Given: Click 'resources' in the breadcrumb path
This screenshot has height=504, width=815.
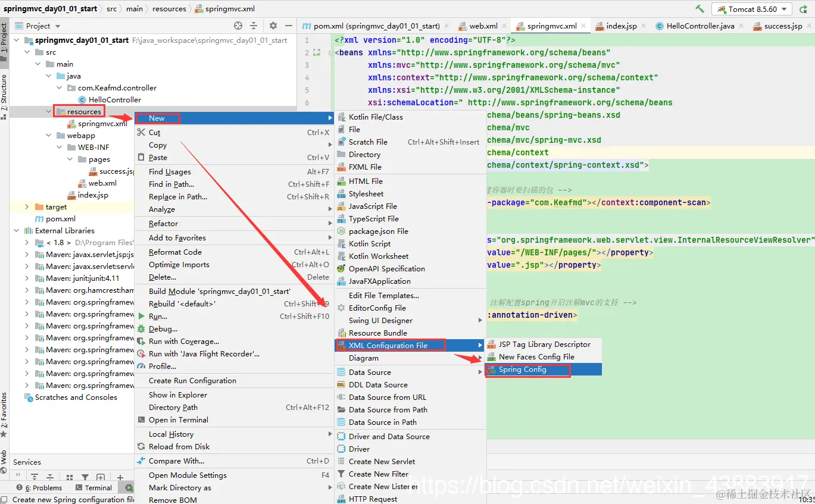Looking at the screenshot, I should click(169, 9).
